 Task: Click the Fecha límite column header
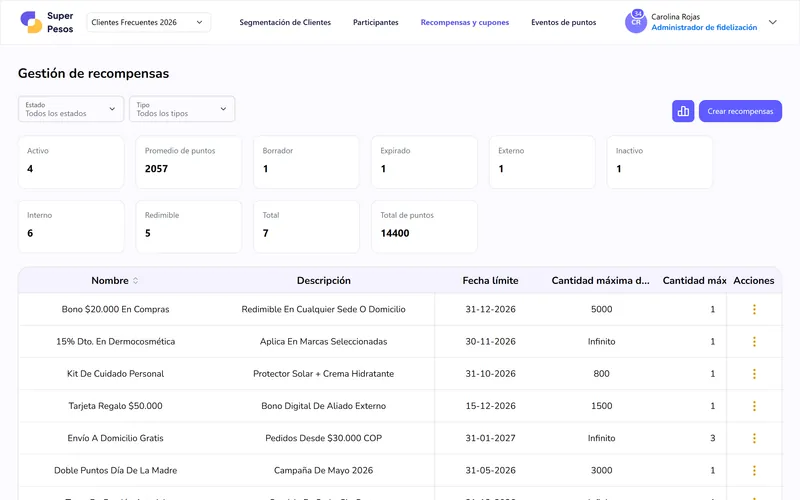coord(490,281)
